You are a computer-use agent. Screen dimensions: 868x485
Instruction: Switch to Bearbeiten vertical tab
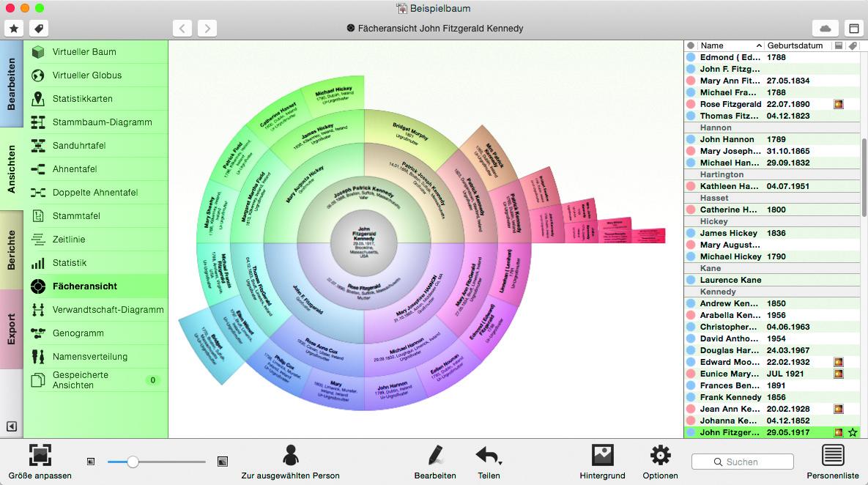[x=12, y=84]
